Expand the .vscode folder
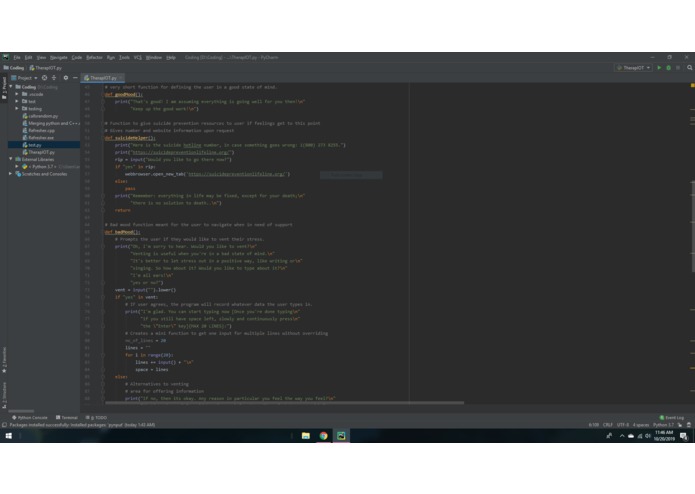The width and height of the screenshot is (695, 494). (x=17, y=94)
